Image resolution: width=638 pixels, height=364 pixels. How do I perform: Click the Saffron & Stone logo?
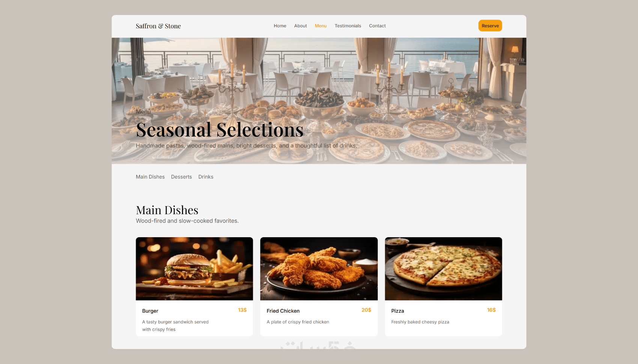(x=158, y=26)
